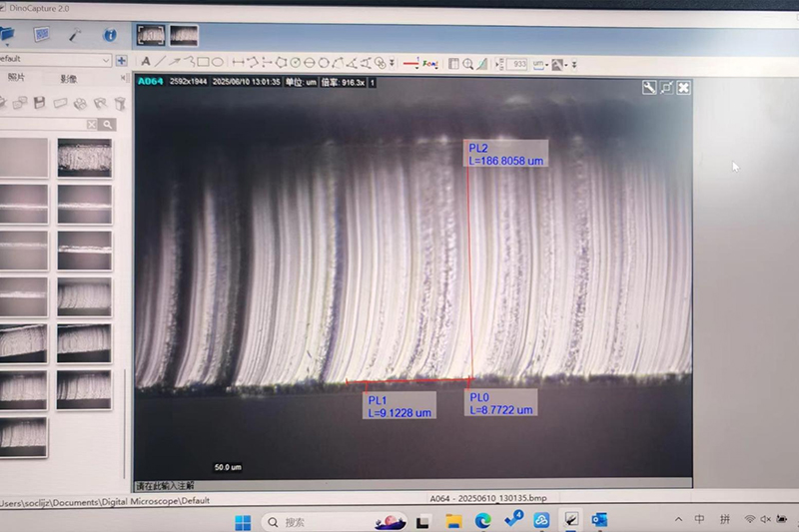Screen dimensions: 799x532
Task: Click the magnification input field showing 933
Action: click(517, 64)
